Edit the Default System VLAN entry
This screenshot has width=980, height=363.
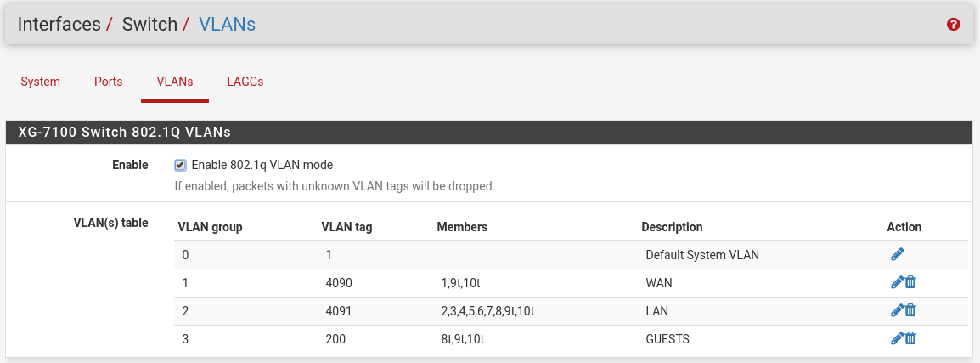(898, 254)
